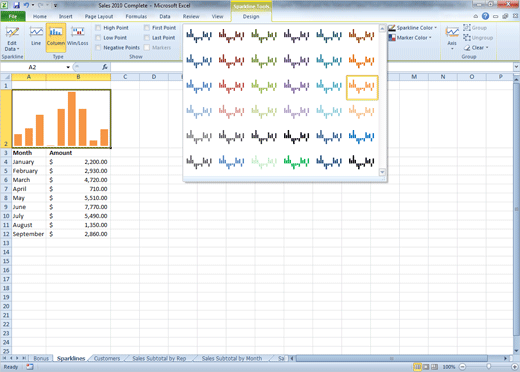Open the Axis options icon

click(452, 37)
